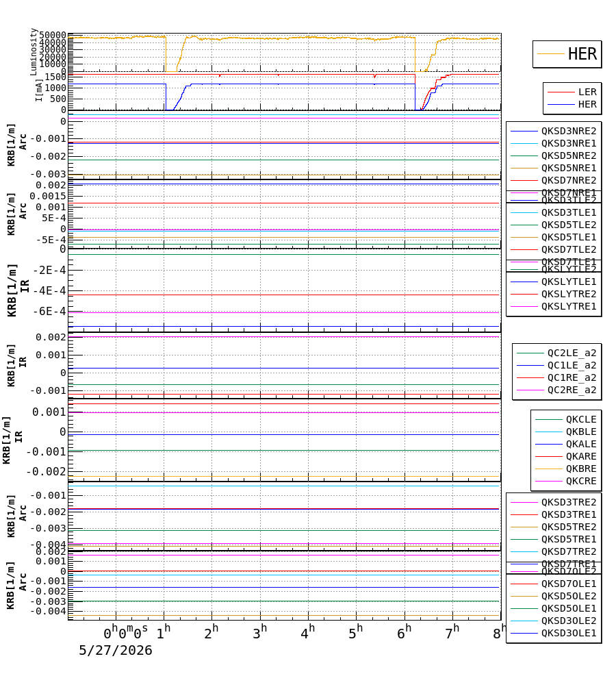Viewport: 616px width, 674px height.
Task: Select legend entry QKSD3NRE1
Action: (568, 144)
